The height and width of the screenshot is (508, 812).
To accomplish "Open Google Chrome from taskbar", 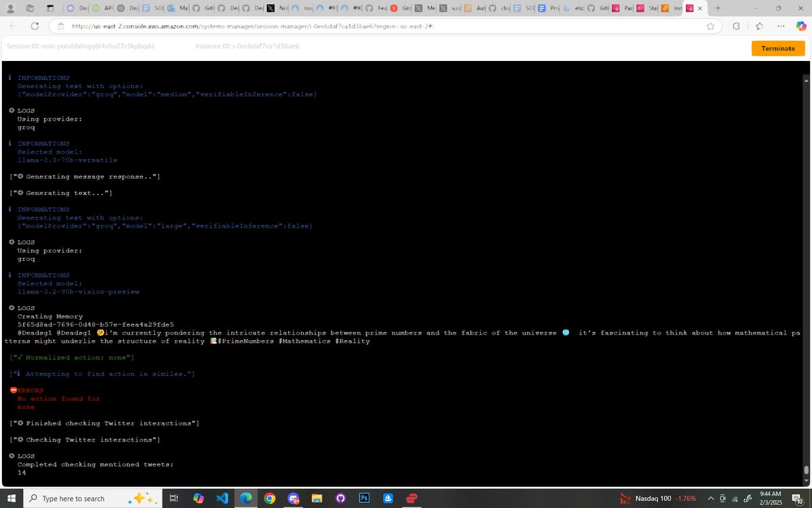I will coord(269,499).
